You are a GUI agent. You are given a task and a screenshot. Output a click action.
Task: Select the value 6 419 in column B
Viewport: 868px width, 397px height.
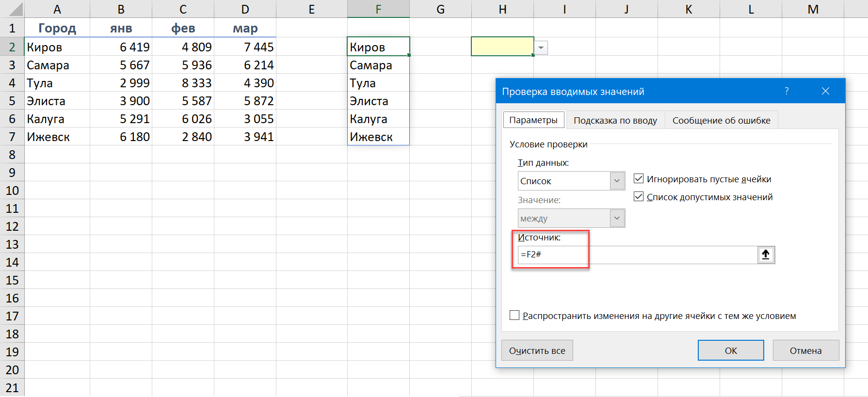click(x=121, y=47)
